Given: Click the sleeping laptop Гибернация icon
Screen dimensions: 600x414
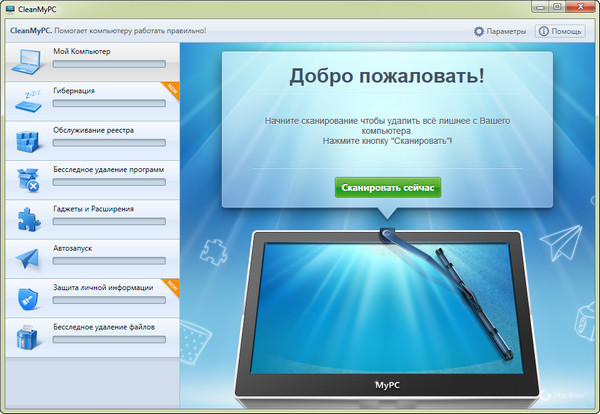Looking at the screenshot, I should coord(29,101).
